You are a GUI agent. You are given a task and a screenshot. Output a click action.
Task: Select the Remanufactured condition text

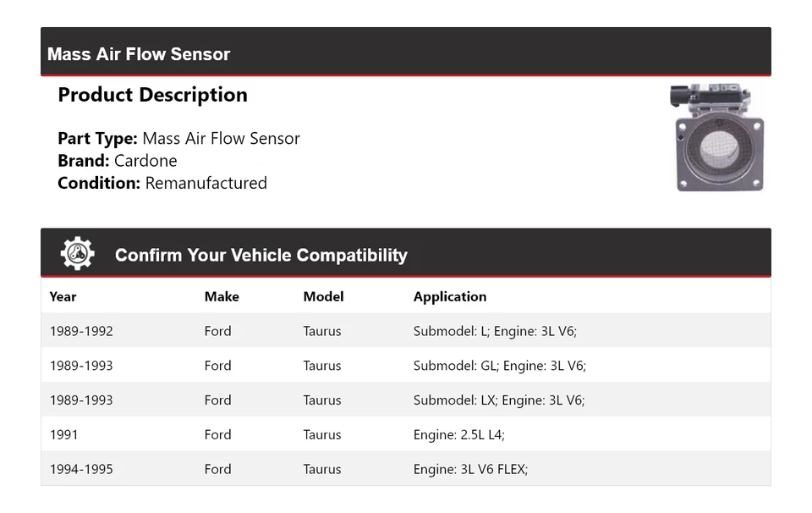206,183
